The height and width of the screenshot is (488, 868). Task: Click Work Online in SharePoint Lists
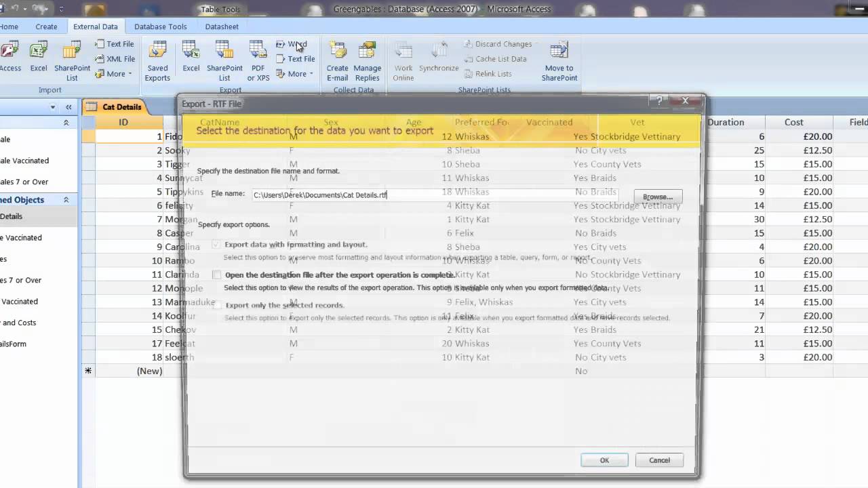(x=403, y=61)
